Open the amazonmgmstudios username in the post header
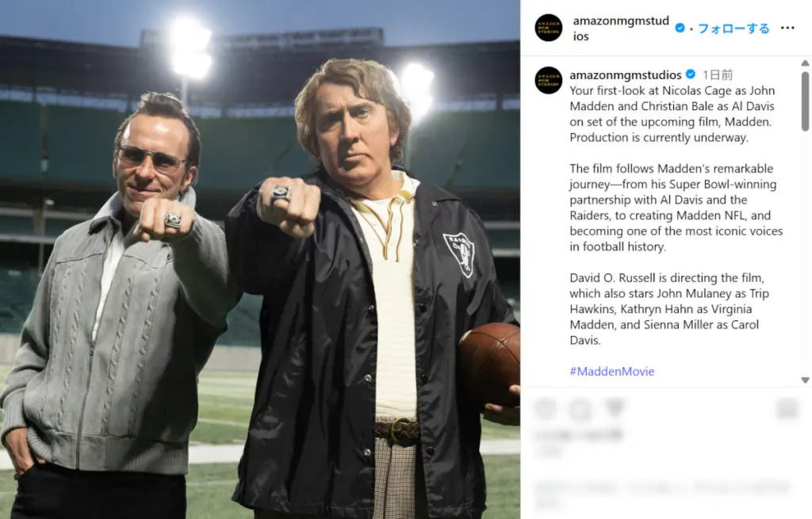This screenshot has width=812, height=519. pos(621,29)
